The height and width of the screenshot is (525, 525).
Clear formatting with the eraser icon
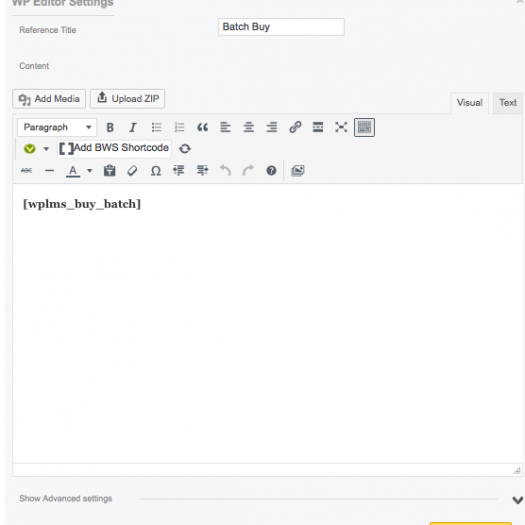[132, 171]
